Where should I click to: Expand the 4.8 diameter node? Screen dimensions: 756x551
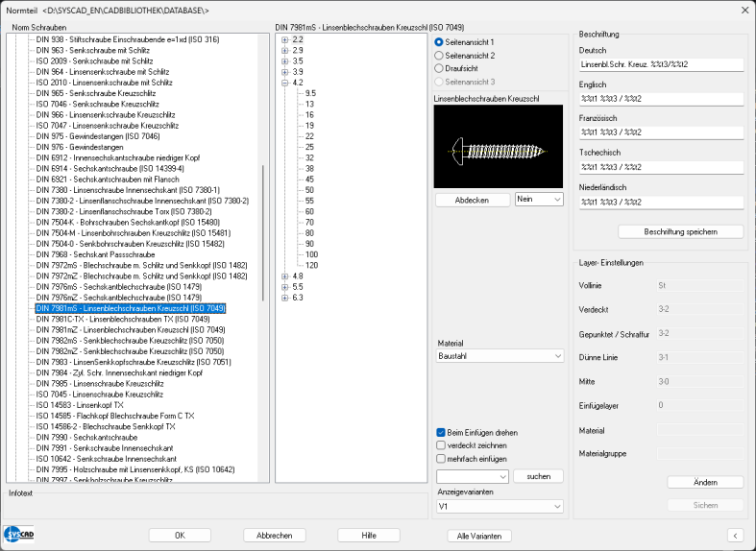click(x=285, y=276)
